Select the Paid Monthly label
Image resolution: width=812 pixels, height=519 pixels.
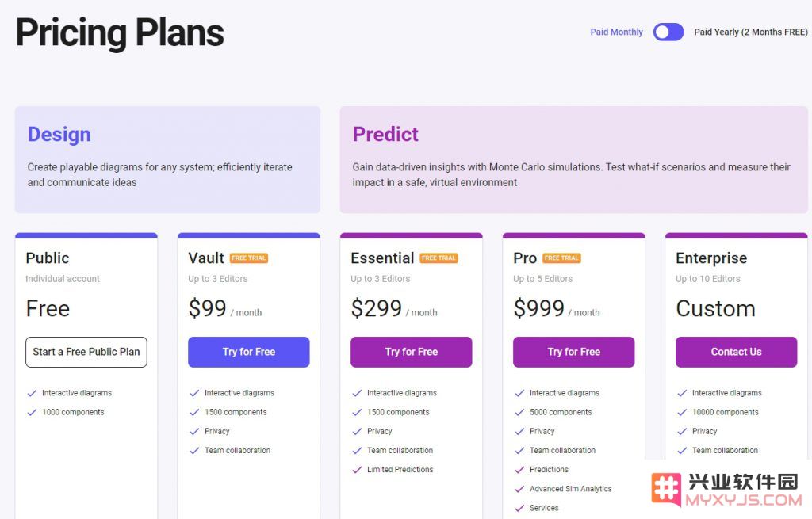616,32
